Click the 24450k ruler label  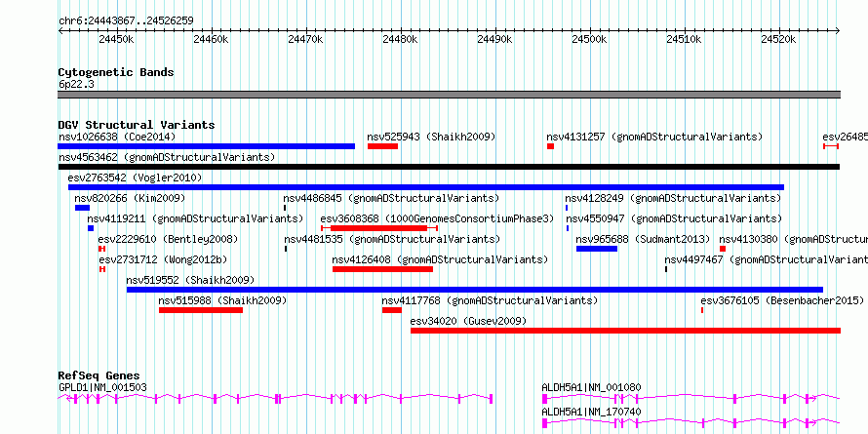tap(116, 39)
